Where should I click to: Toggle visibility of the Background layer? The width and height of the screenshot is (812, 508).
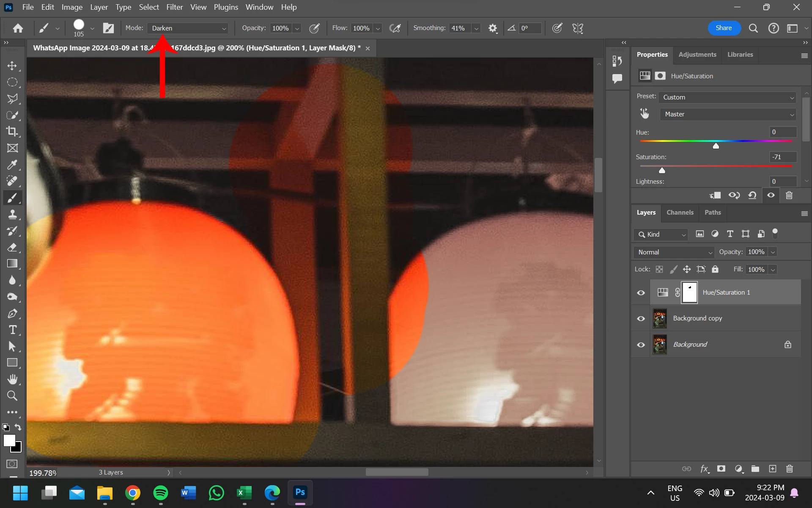(x=641, y=345)
